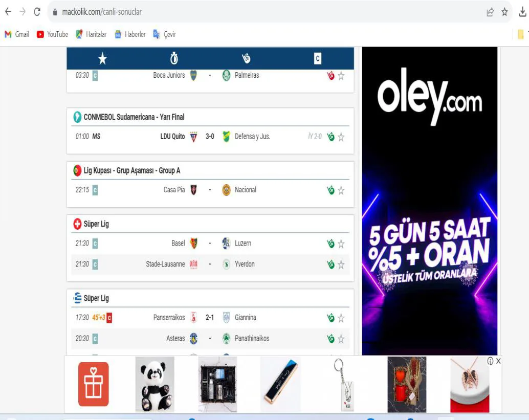The height and width of the screenshot is (420, 529).
Task: Click the panda plush ad thumbnail
Action: pyautogui.click(x=155, y=384)
